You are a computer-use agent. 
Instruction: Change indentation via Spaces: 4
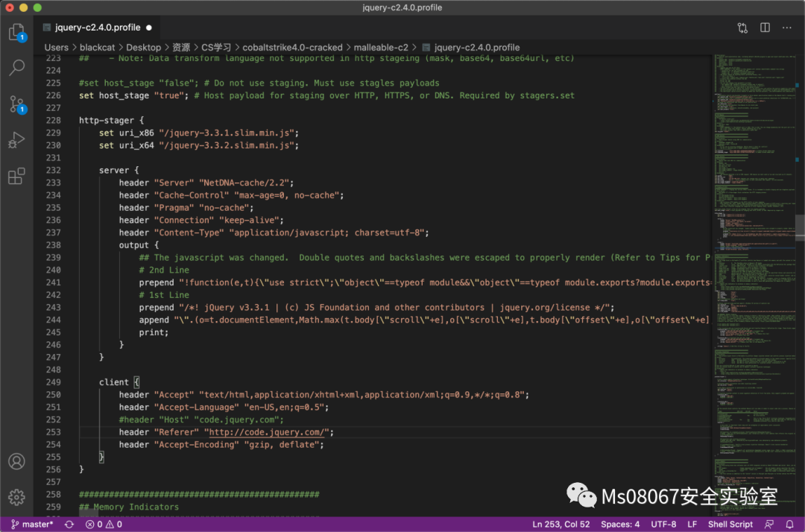pyautogui.click(x=620, y=525)
